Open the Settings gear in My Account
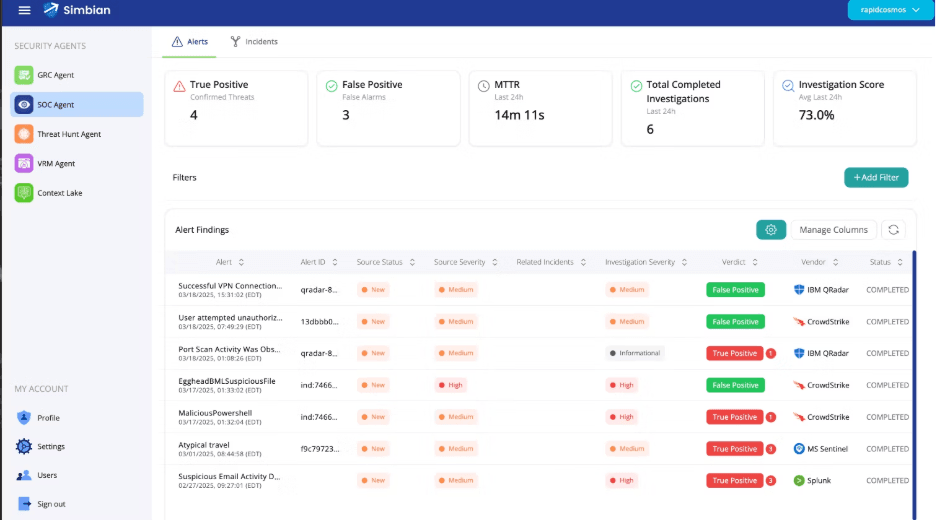Screen dimensions: 936x520 24,447
